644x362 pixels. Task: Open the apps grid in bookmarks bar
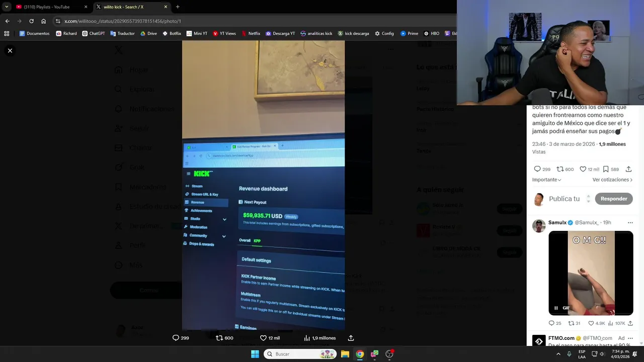coord(7,33)
